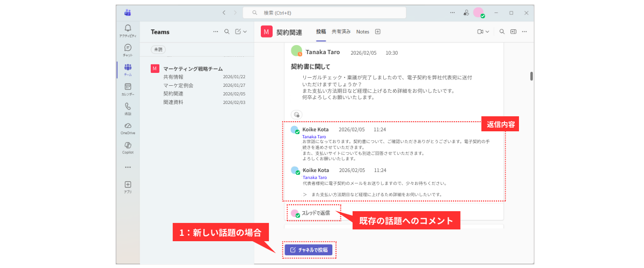Image resolution: width=644 pixels, height=268 pixels.
Task: Click Tanaka Taro's green avatar
Action: pyautogui.click(x=296, y=51)
